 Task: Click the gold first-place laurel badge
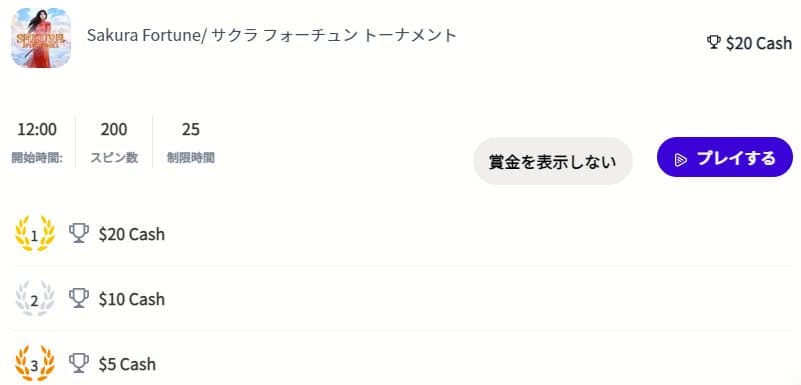(35, 234)
